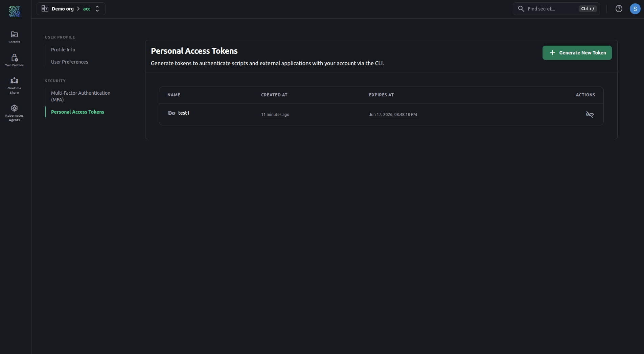The image size is (644, 354).
Task: Click the Ctrl+/ shortcut badge
Action: click(x=588, y=9)
